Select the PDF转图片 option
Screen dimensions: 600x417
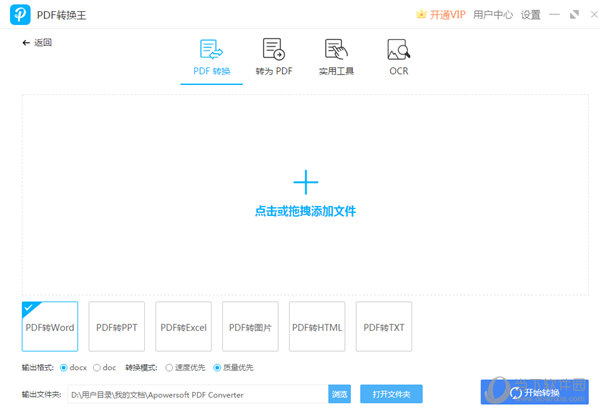(x=250, y=326)
